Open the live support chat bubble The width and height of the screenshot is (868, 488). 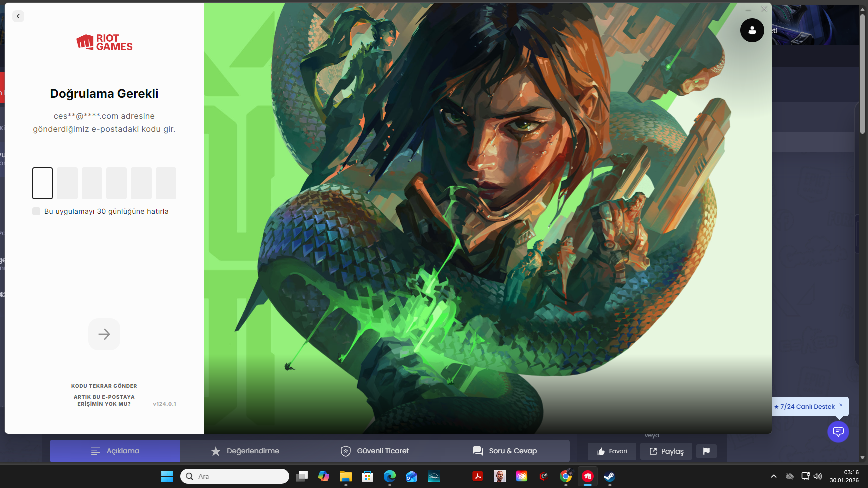point(838,431)
